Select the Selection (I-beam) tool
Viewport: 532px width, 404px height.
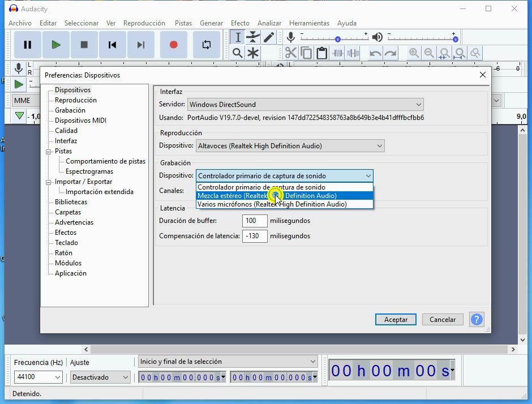click(238, 37)
